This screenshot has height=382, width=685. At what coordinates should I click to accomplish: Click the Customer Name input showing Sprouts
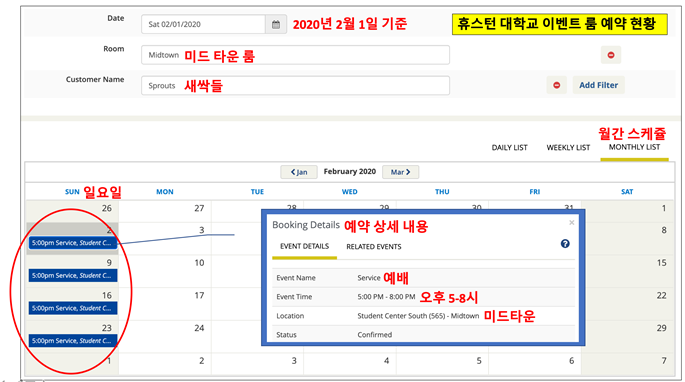(295, 86)
